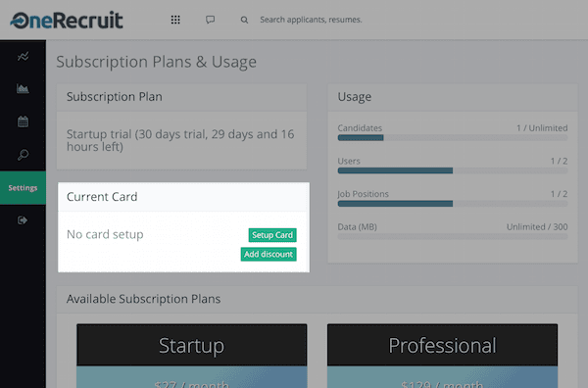Click the Candidates usage progress bar

tap(453, 138)
